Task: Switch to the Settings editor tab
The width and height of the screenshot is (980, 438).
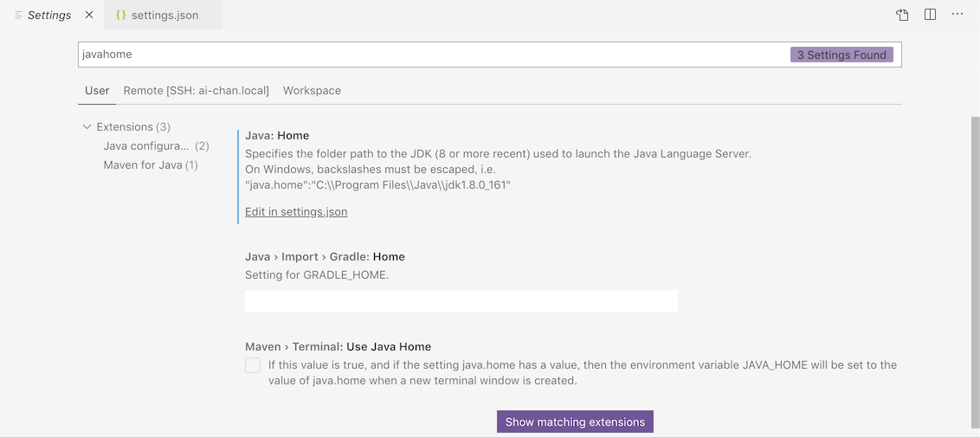Action: pos(48,15)
